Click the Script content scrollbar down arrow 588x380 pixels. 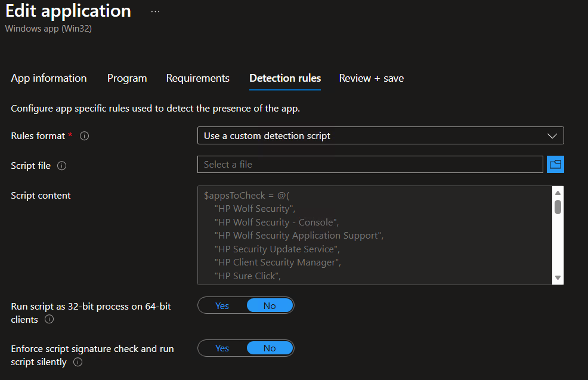[558, 278]
